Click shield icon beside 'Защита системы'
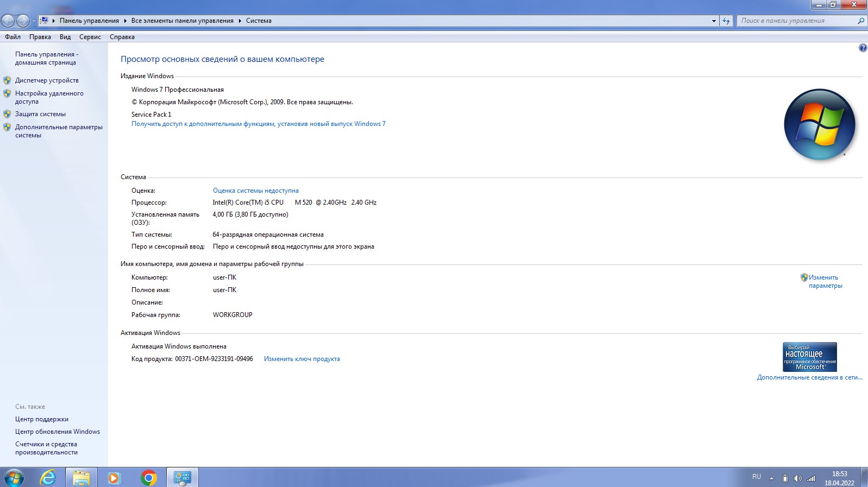This screenshot has height=487, width=868. pyautogui.click(x=7, y=114)
